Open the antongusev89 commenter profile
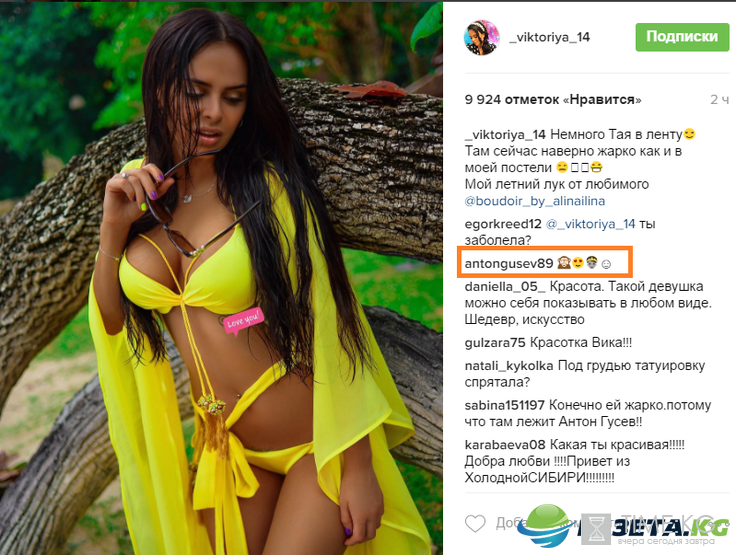Screen dimensions: 736x555 pos(509,264)
